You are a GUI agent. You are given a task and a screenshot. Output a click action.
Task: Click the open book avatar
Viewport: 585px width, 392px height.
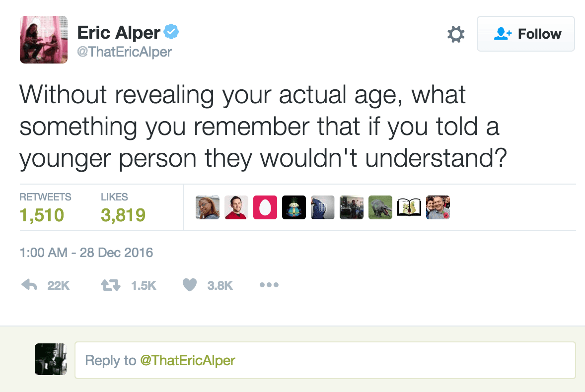(x=409, y=207)
